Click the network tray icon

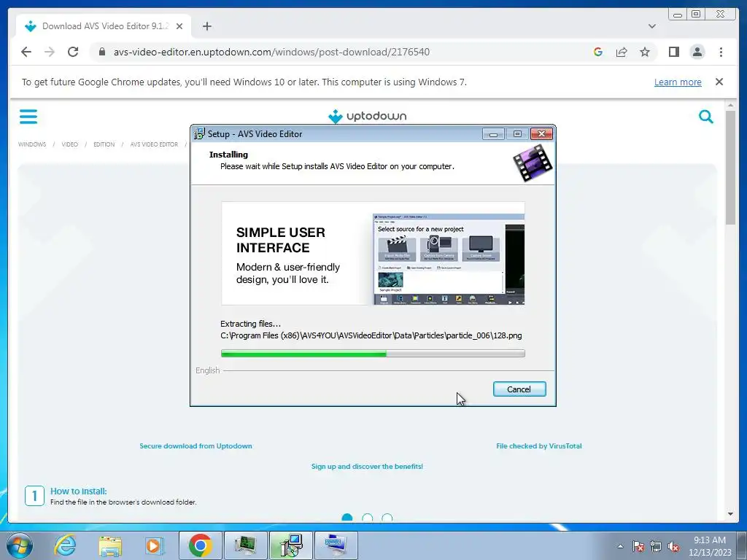click(x=656, y=546)
